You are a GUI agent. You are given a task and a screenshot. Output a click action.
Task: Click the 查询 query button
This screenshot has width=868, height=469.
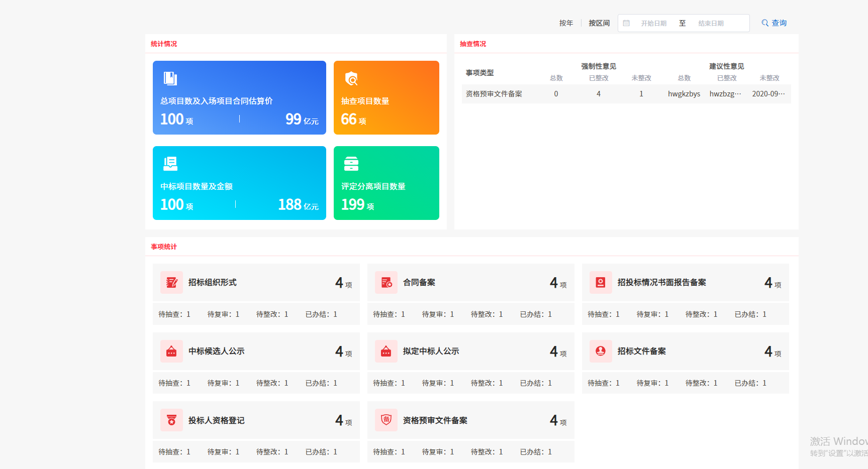click(774, 23)
